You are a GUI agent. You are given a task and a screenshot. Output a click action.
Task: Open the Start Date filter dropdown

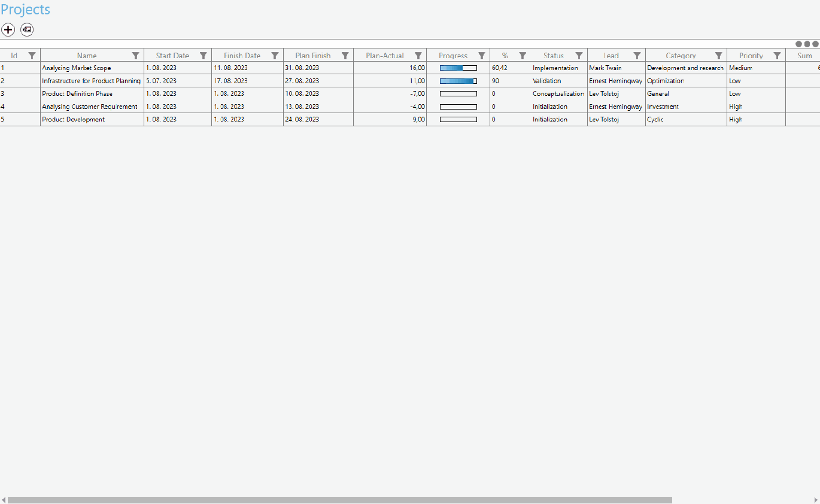[203, 55]
